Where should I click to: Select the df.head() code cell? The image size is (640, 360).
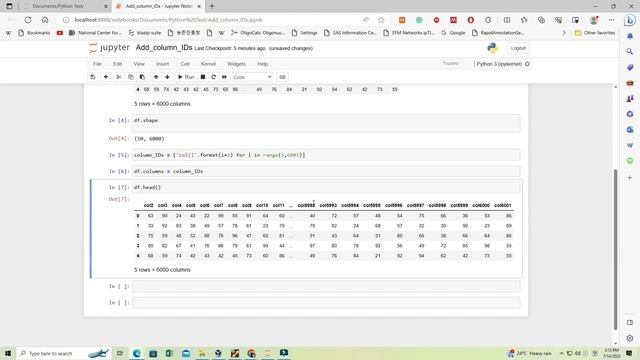click(x=326, y=187)
